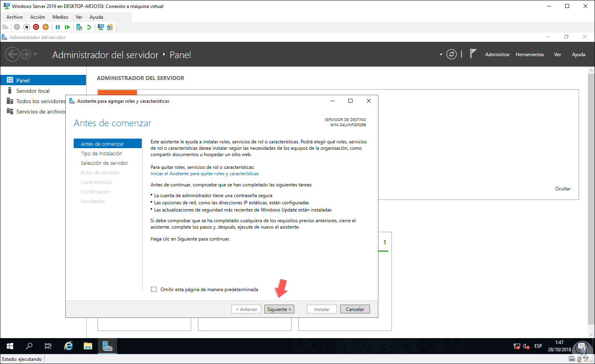Open the Administrar menu in Server Manager
Screen dimensions: 595x364
coord(497,55)
